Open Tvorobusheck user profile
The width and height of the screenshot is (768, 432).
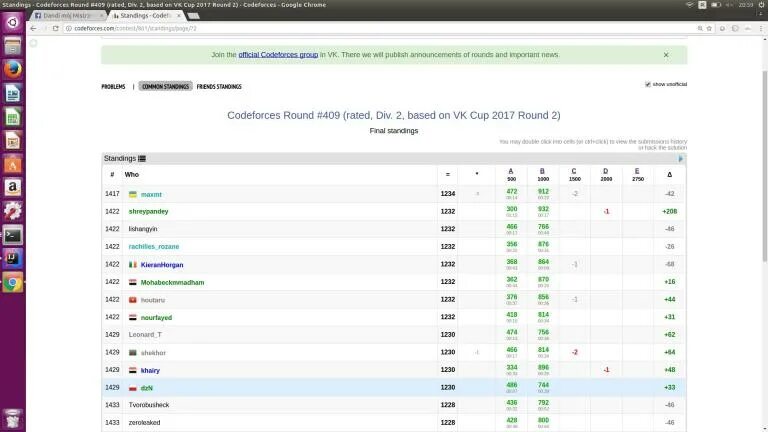click(149, 405)
